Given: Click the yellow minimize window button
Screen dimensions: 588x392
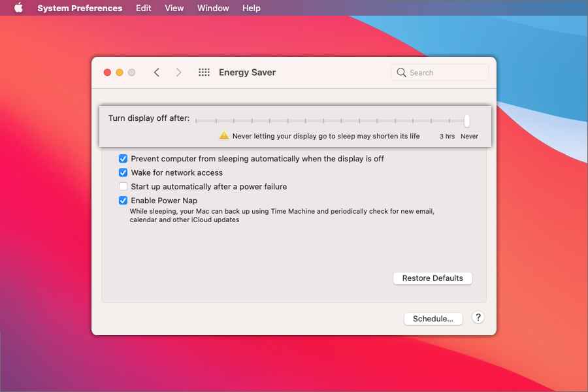Looking at the screenshot, I should (120, 73).
